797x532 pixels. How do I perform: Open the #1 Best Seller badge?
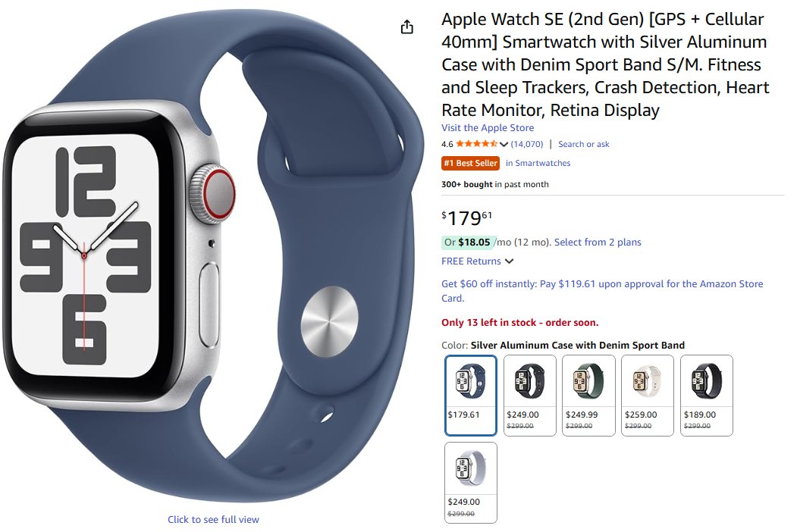pyautogui.click(x=471, y=163)
